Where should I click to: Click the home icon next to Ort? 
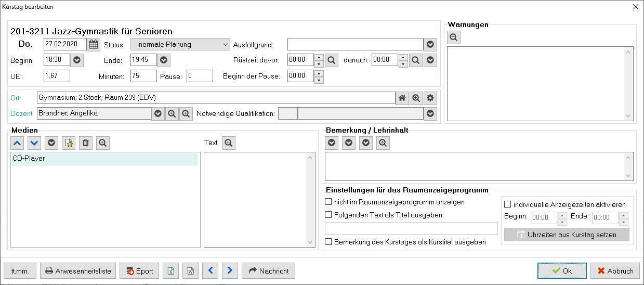click(x=402, y=98)
